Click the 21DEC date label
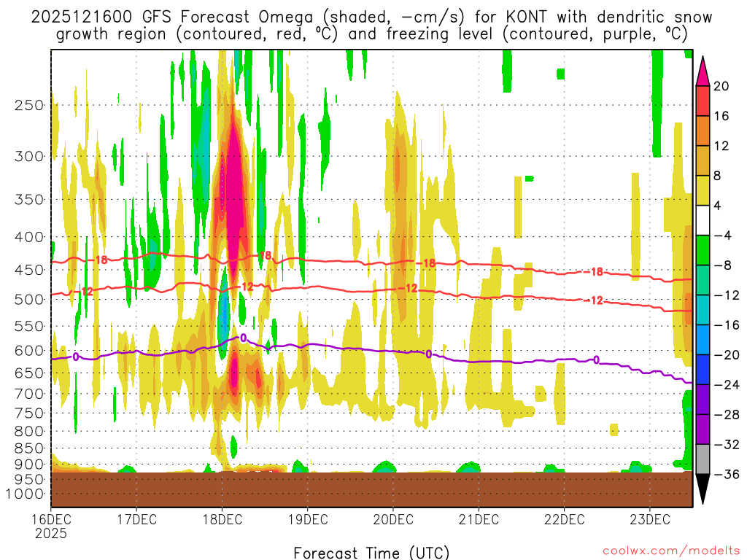Image resolution: width=747 pixels, height=560 pixels. [479, 519]
